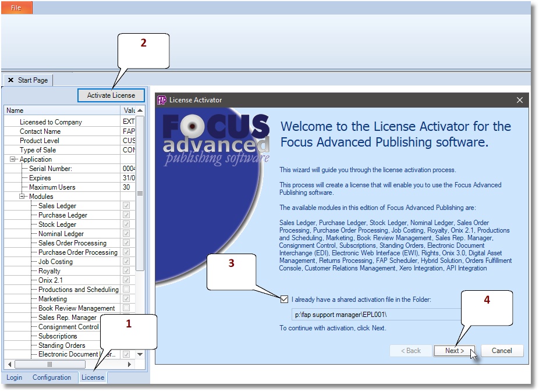Toggle the Job Costing module checkbox
This screenshot has height=392, width=539.
126,261
